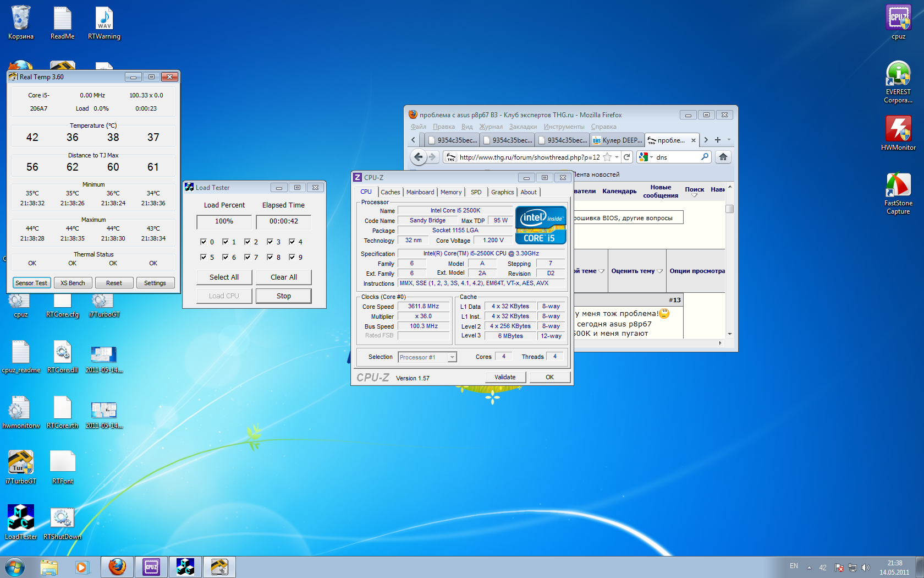Click Firefox home button in toolbar

pos(723,157)
